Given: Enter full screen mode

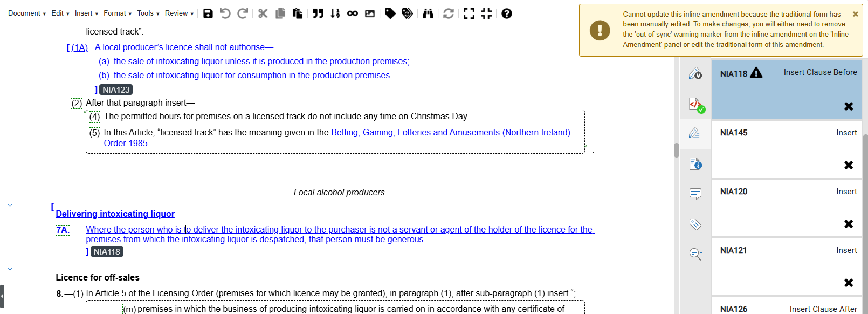Looking at the screenshot, I should tap(469, 13).
